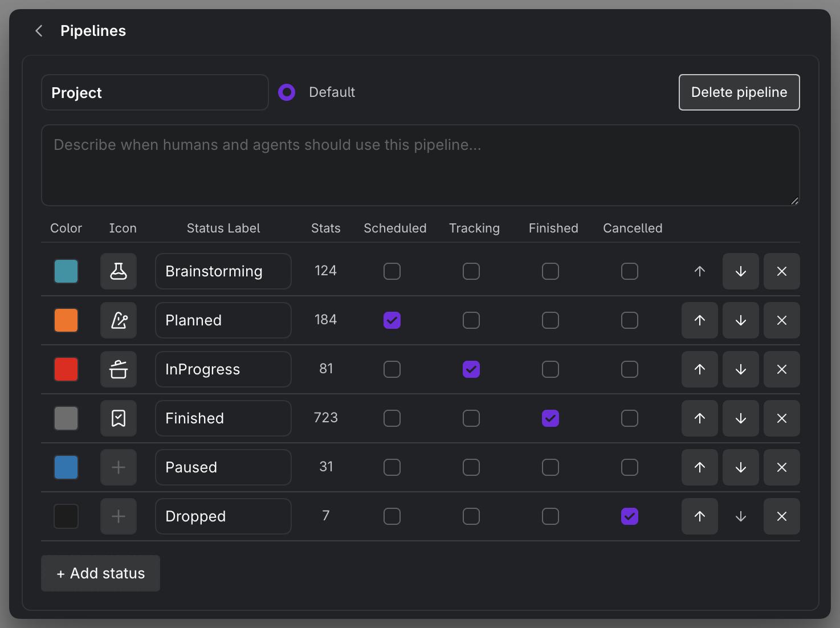The height and width of the screenshot is (628, 840).
Task: Edit the Brainstorming status label field
Action: (223, 271)
